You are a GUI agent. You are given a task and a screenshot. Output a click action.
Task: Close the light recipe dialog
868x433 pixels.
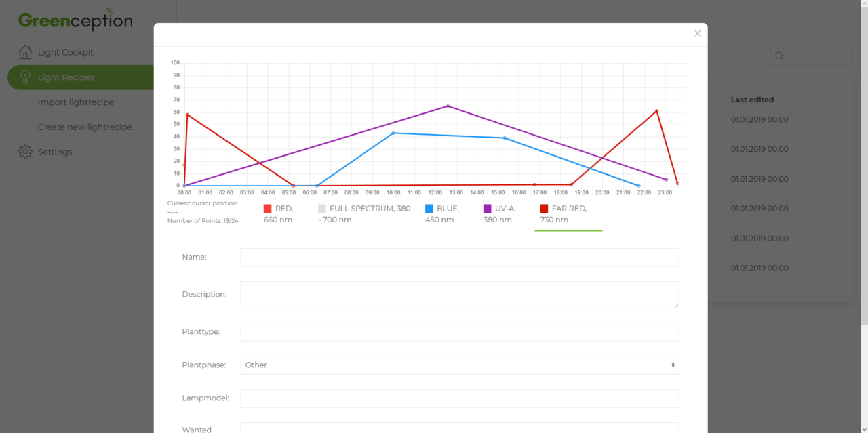pos(697,33)
